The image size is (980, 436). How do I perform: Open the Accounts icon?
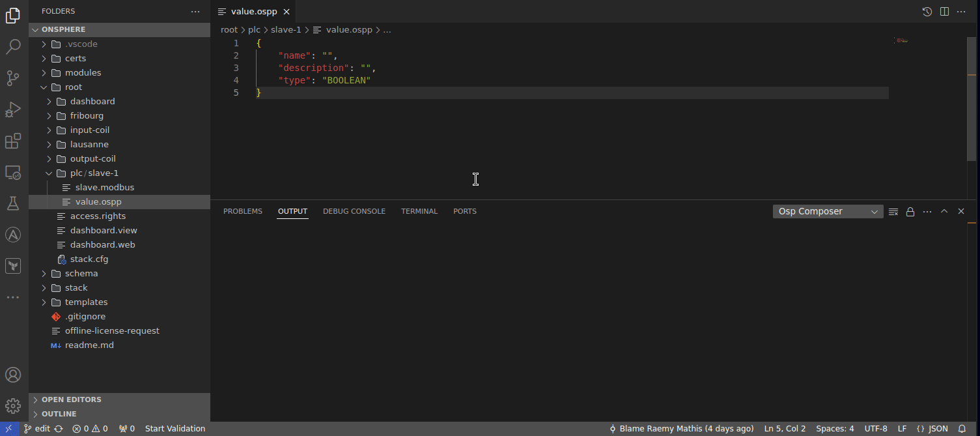[13, 375]
